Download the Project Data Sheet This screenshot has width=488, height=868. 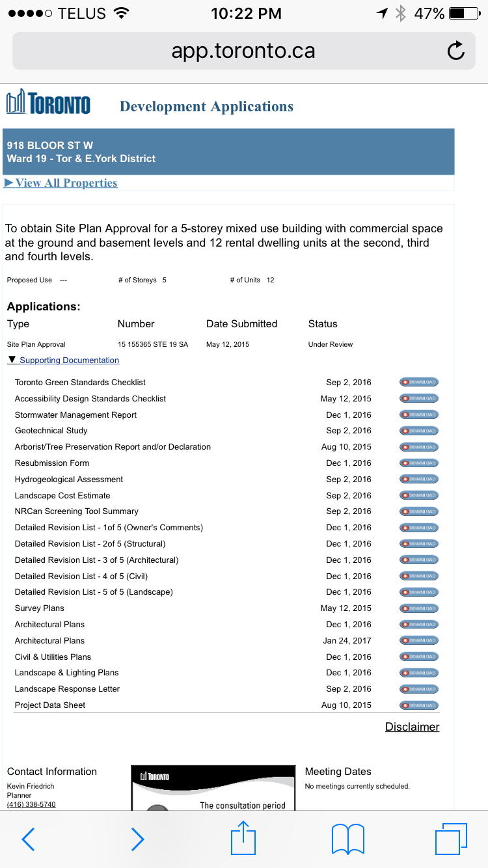pyautogui.click(x=419, y=705)
